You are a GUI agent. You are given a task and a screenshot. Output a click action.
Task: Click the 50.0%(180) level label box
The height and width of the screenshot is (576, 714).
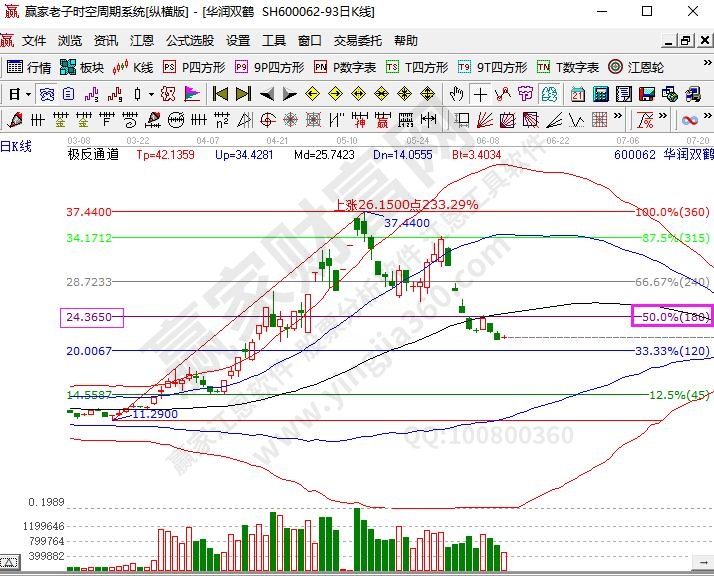click(x=672, y=317)
